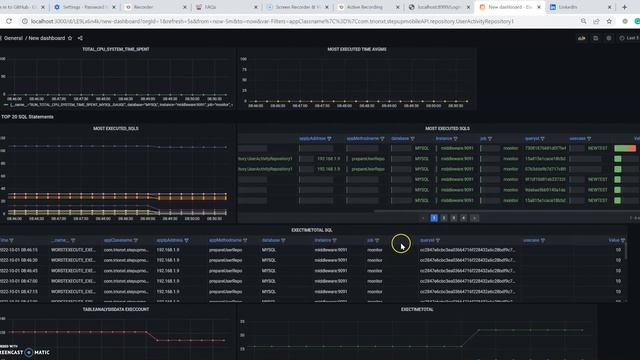Click the Add panel icon in header
The image size is (640, 360).
tap(582, 38)
